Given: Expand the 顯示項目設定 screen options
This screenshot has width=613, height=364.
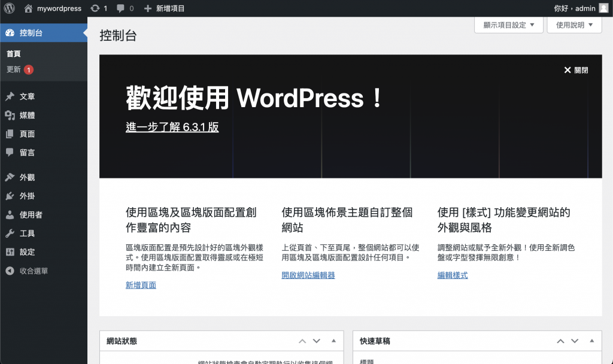Looking at the screenshot, I should coord(509,25).
